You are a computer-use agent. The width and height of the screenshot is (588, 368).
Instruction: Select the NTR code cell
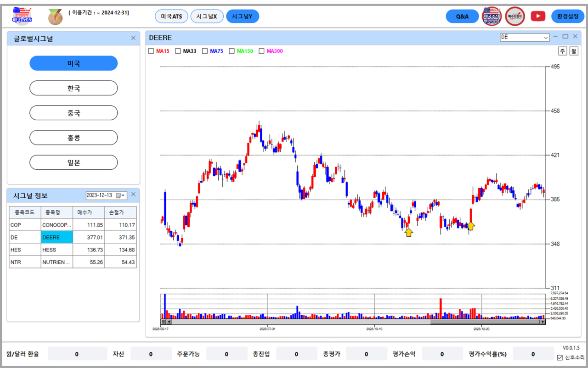coord(25,262)
